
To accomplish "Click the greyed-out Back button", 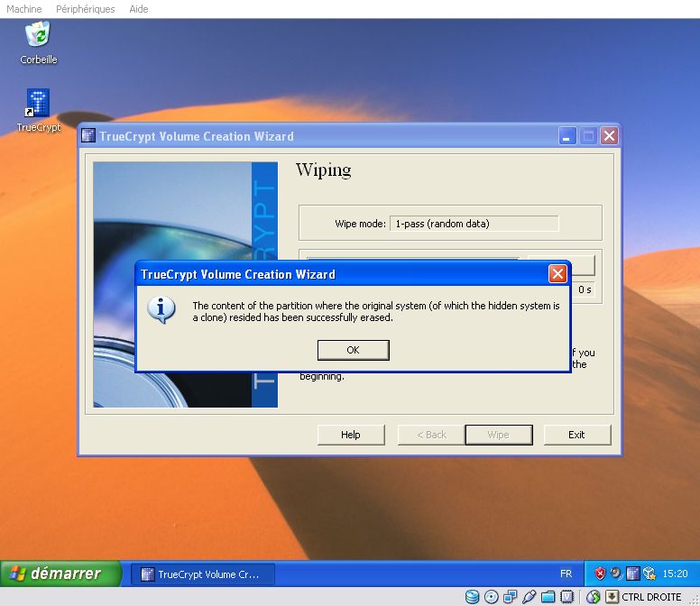I will tap(431, 435).
